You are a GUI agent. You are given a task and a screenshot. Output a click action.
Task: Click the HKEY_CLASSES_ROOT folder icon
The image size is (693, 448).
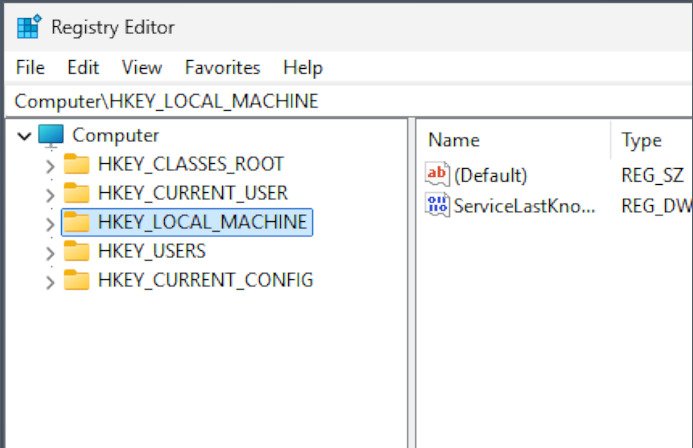(x=76, y=164)
